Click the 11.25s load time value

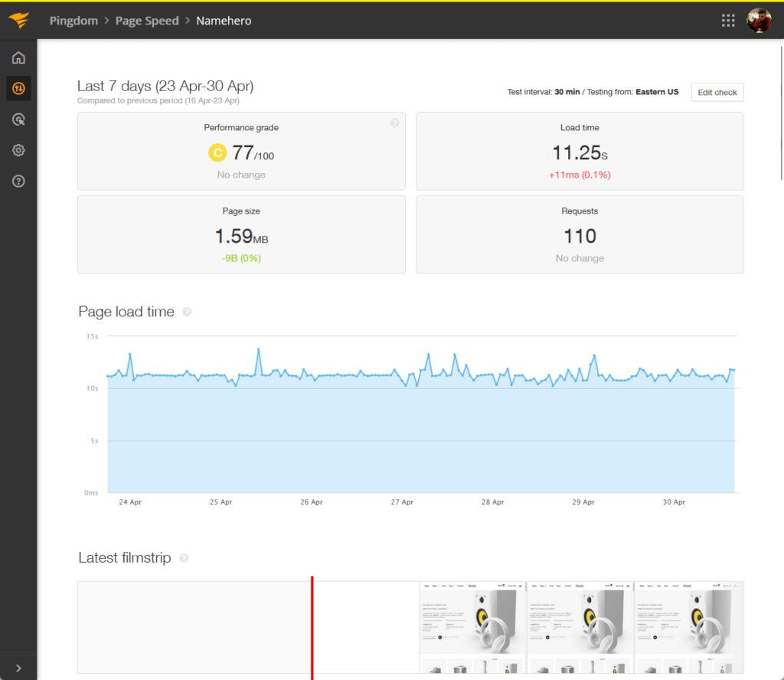coord(580,152)
